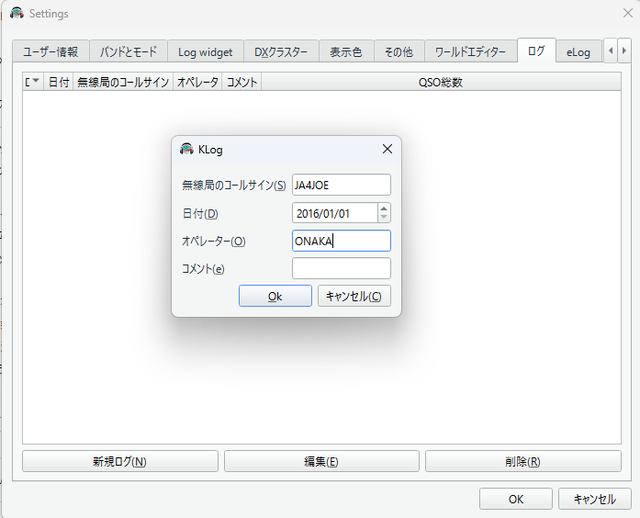Click the コメント(e) label in dialog
The width and height of the screenshot is (640, 518).
pyautogui.click(x=203, y=269)
